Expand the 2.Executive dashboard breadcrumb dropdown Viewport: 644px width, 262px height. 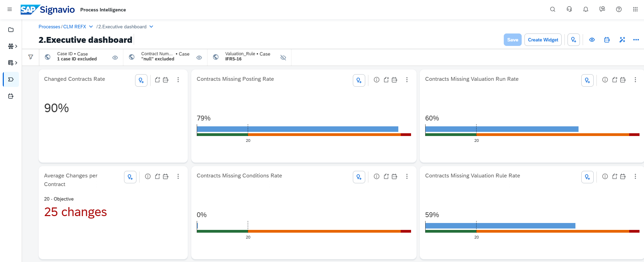pyautogui.click(x=151, y=27)
